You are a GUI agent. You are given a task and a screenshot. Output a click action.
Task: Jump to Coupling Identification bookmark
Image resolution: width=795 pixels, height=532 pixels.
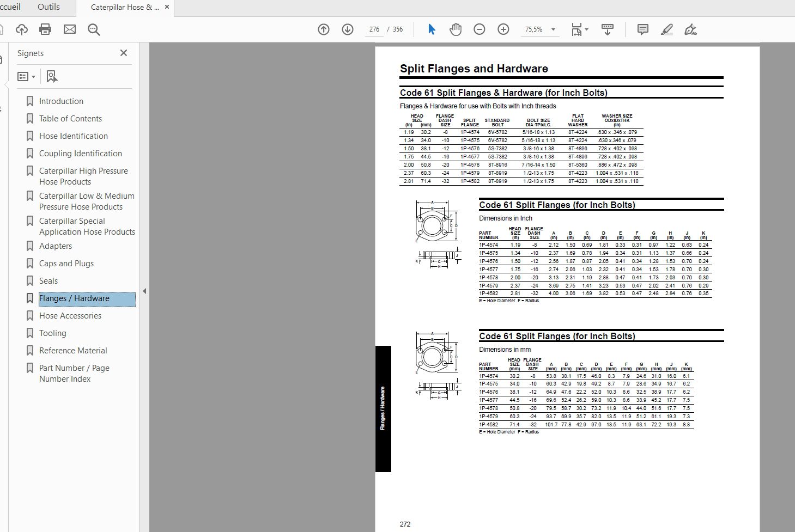coord(81,154)
